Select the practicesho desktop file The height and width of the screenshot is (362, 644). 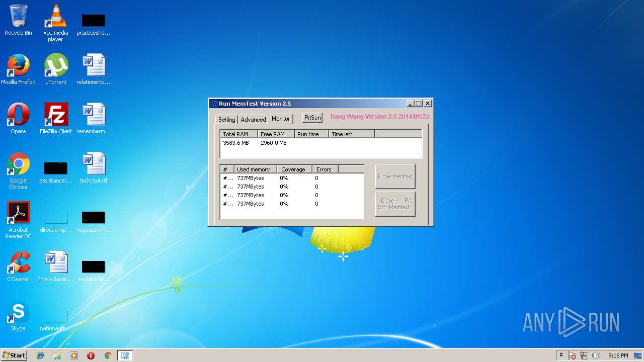pyautogui.click(x=93, y=24)
